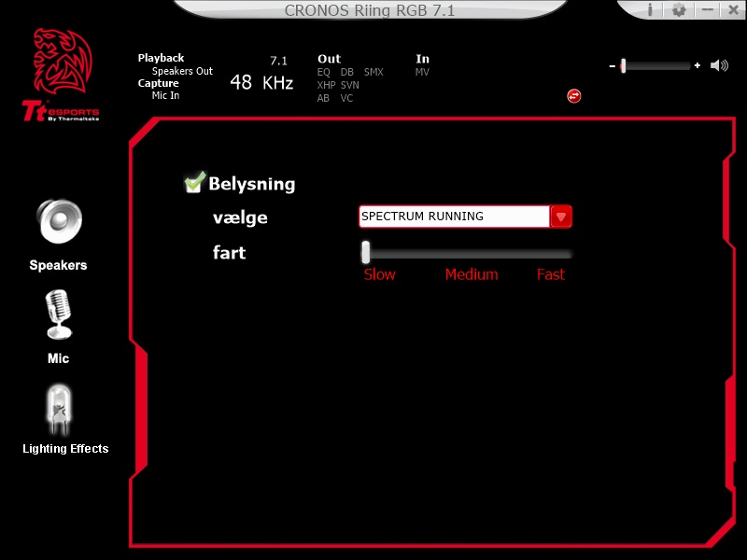Toggle the DB output indicator
The image size is (747, 560).
tap(346, 73)
